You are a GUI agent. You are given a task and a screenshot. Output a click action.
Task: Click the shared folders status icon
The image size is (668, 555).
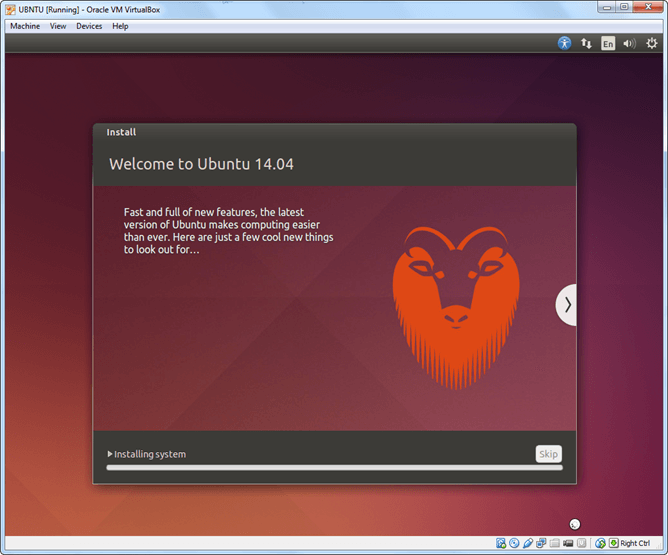(554, 543)
